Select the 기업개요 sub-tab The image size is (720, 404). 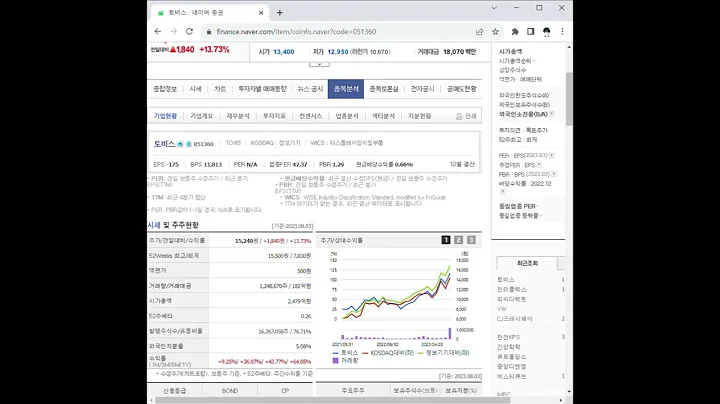click(202, 116)
